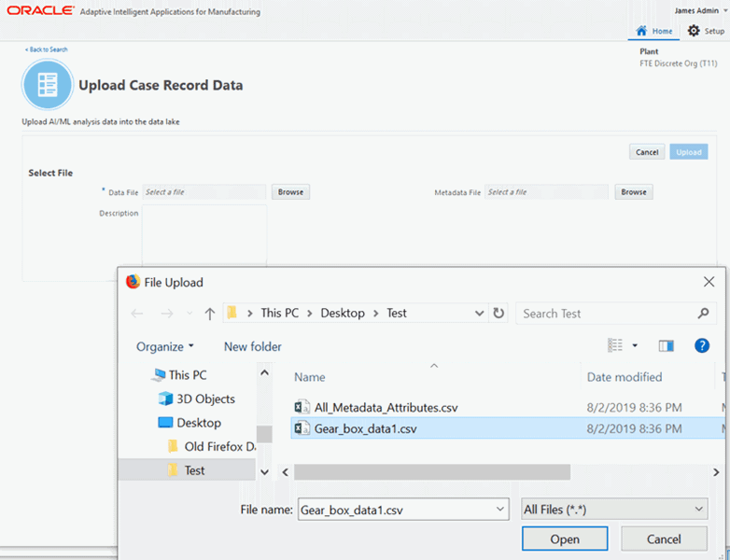Click This PC breadcrumb in address bar
This screenshot has width=730, height=560.
pyautogui.click(x=280, y=313)
